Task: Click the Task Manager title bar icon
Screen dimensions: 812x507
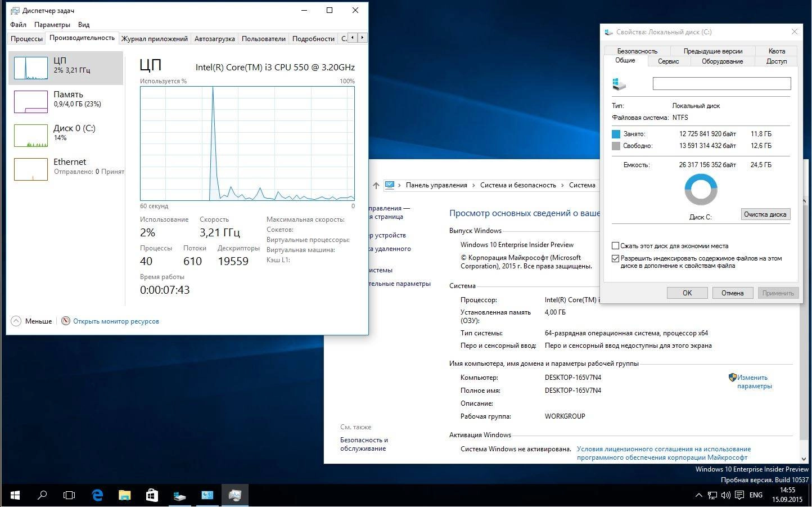Action: click(15, 10)
